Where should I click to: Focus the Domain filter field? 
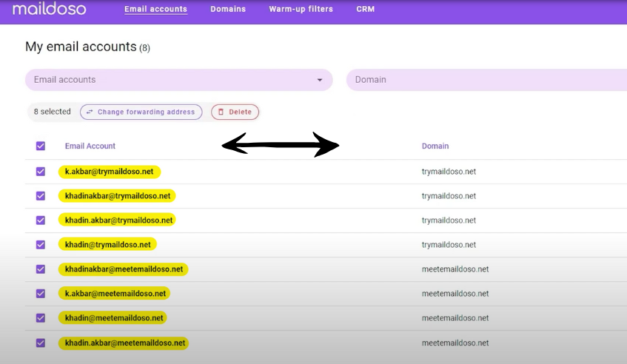pyautogui.click(x=486, y=80)
